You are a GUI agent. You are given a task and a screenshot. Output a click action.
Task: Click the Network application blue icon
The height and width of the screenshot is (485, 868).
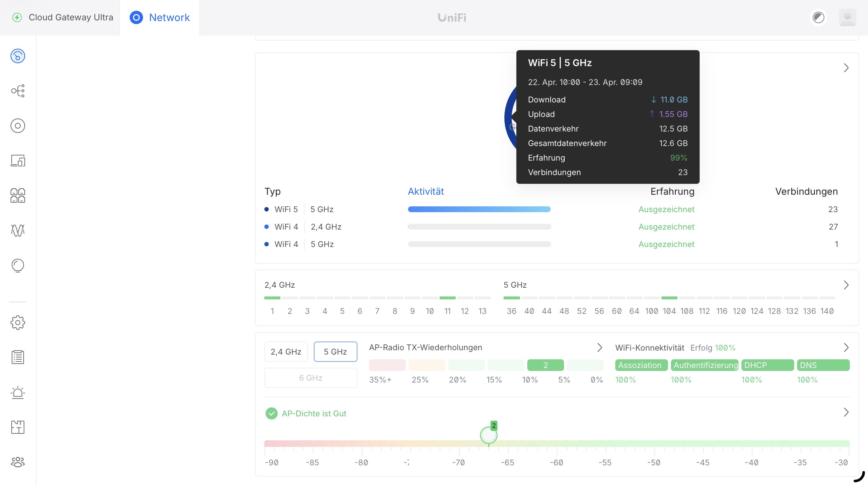pos(136,17)
